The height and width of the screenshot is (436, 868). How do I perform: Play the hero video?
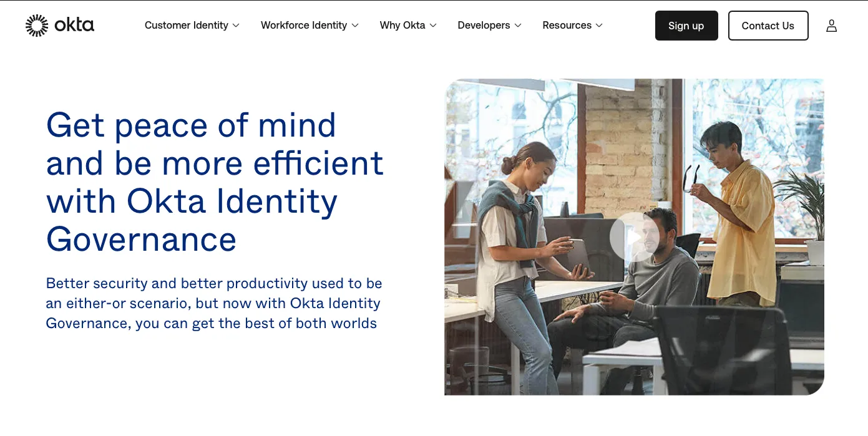(634, 237)
